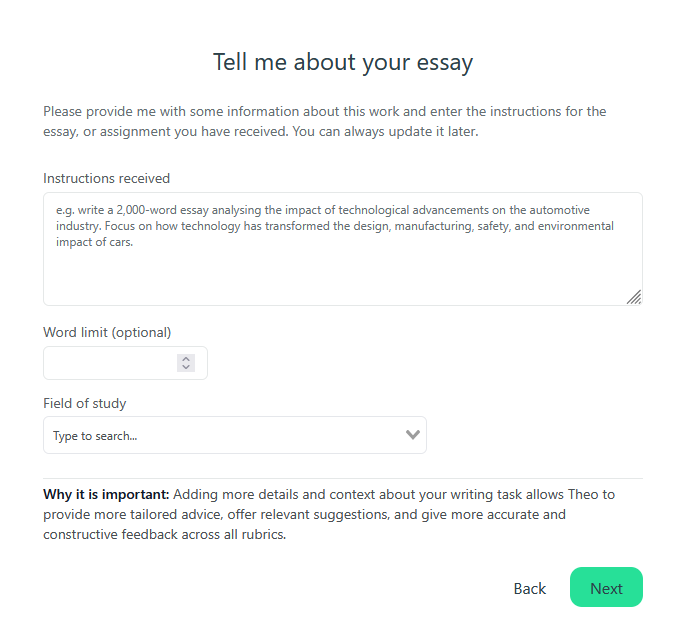The width and height of the screenshot is (687, 625).
Task: Click the 'Field of study' label
Action: [x=85, y=404]
